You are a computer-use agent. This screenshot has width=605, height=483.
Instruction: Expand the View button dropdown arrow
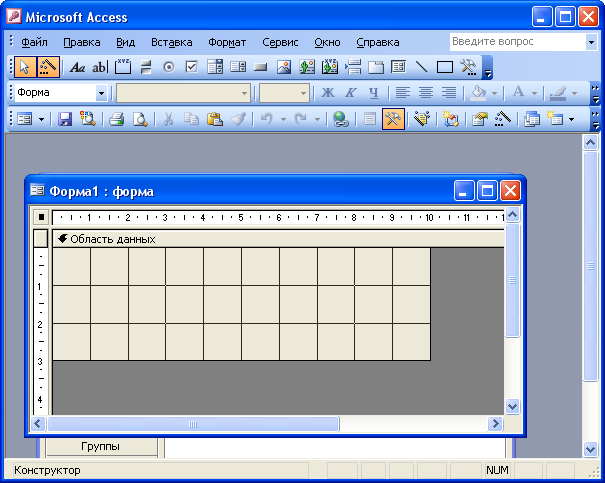[41, 119]
